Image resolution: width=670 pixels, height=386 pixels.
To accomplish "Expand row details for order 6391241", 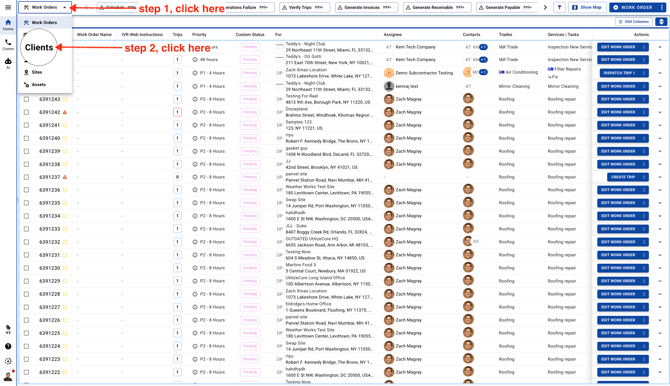I will pos(660,125).
